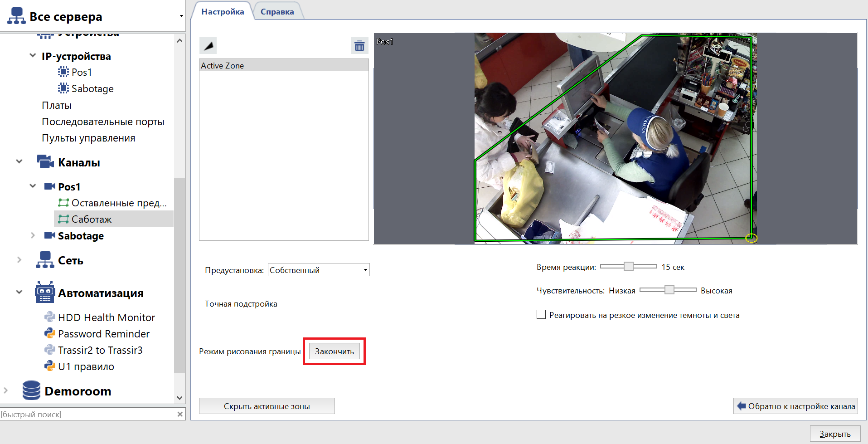Click Обратно к настройке канала button
868x444 pixels.
[x=795, y=406]
